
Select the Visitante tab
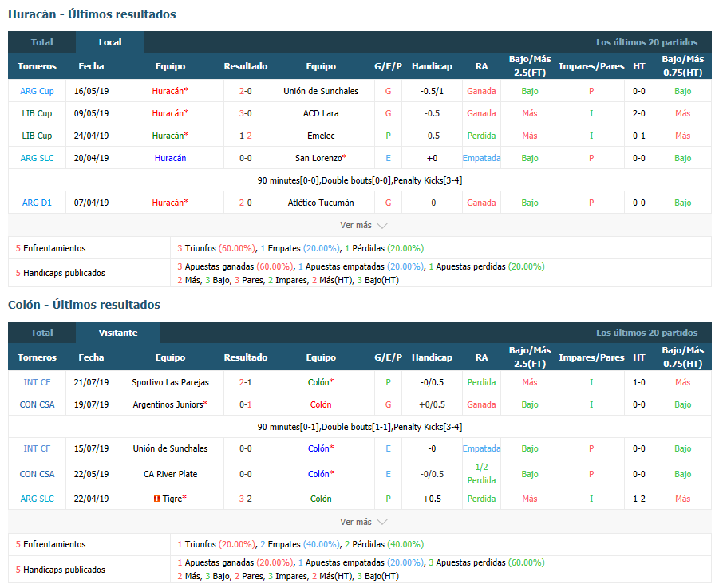pos(118,333)
